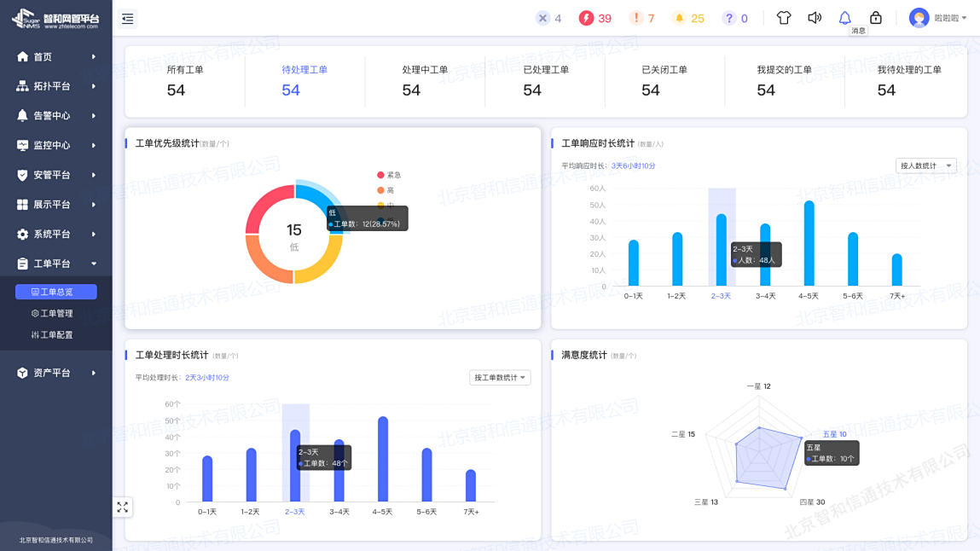Select the 处理中工单 stat tab
Image resolution: width=980 pixels, height=551 pixels.
click(x=425, y=81)
